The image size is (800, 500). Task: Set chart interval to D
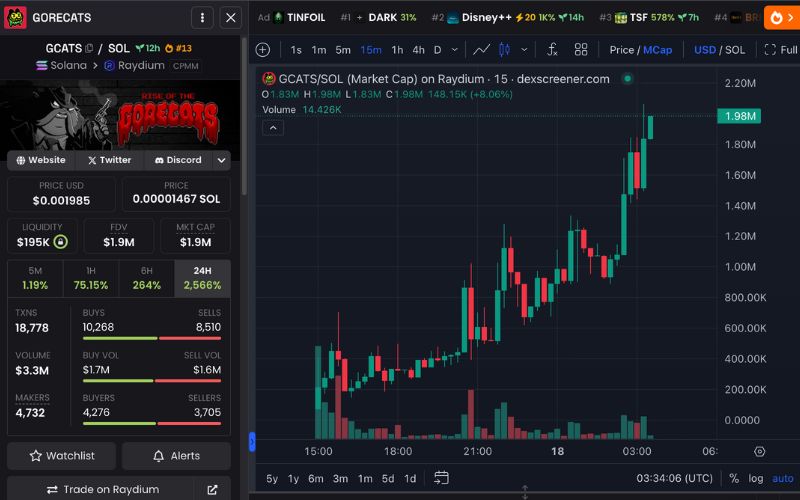click(x=437, y=50)
